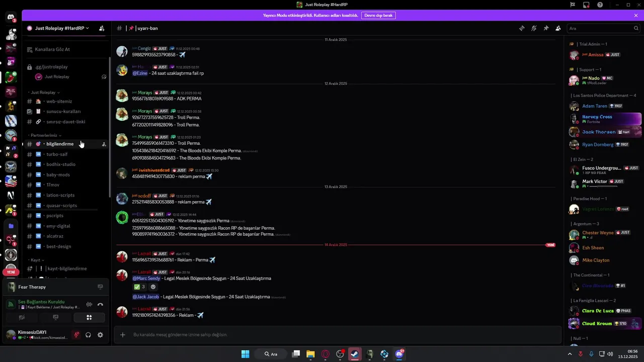Open the Threads icon in channel header
The width and height of the screenshot is (644, 362).
522,28
